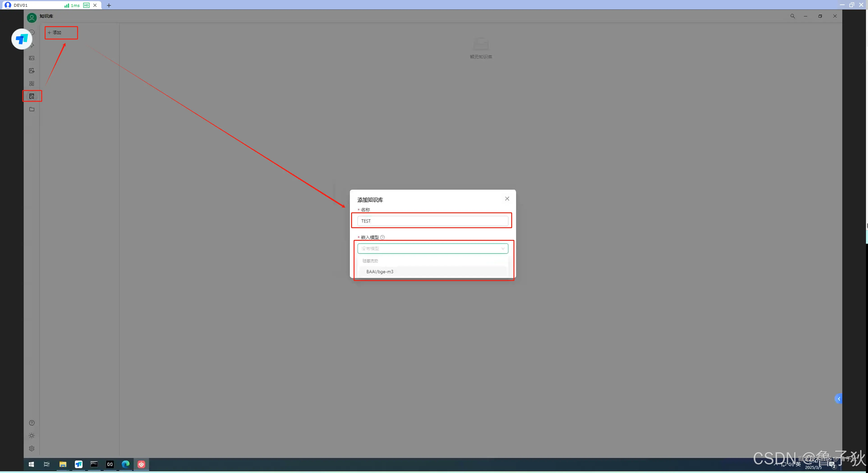
Task: Click the dropdown chevron in the model field
Action: [x=503, y=248]
